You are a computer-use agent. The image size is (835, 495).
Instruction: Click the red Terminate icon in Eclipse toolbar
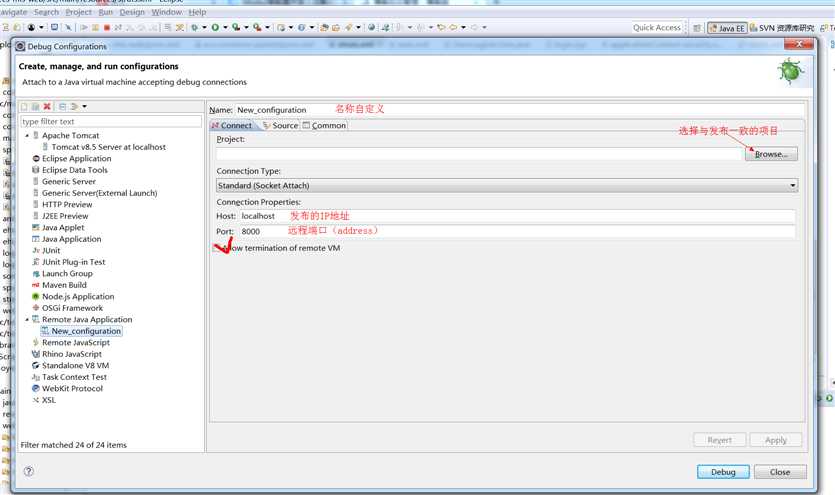107,27
